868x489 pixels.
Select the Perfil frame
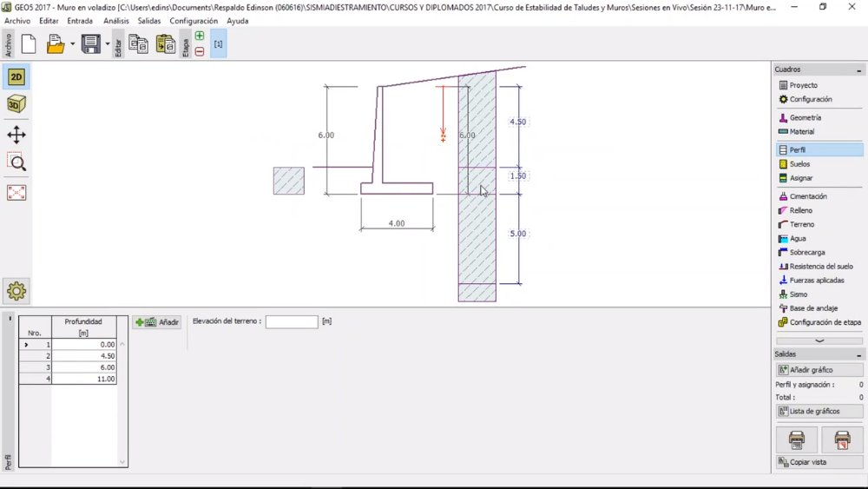pyautogui.click(x=819, y=149)
